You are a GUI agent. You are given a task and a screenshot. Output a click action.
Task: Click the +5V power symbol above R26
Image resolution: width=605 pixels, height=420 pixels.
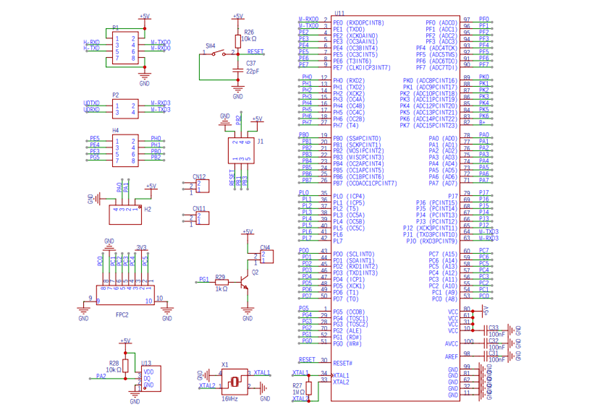pyautogui.click(x=238, y=17)
